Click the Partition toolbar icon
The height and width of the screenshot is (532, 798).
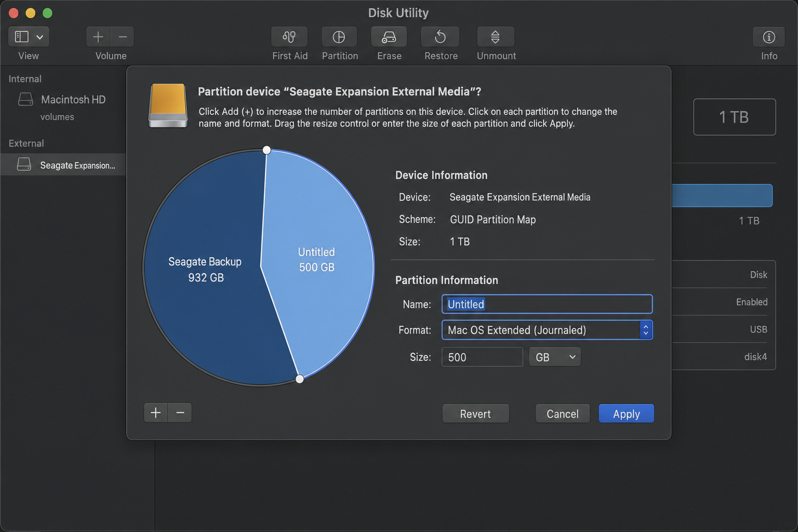[339, 37]
